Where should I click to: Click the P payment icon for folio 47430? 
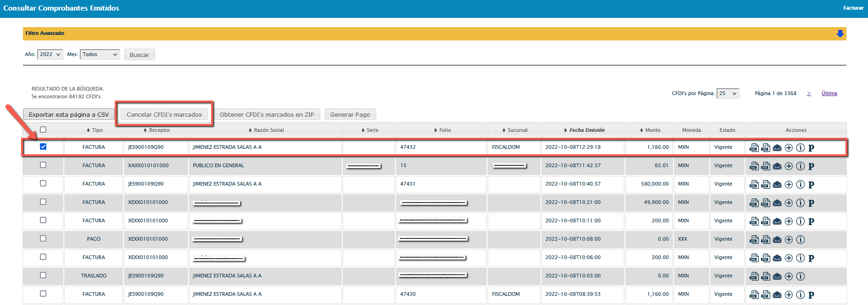pos(811,295)
